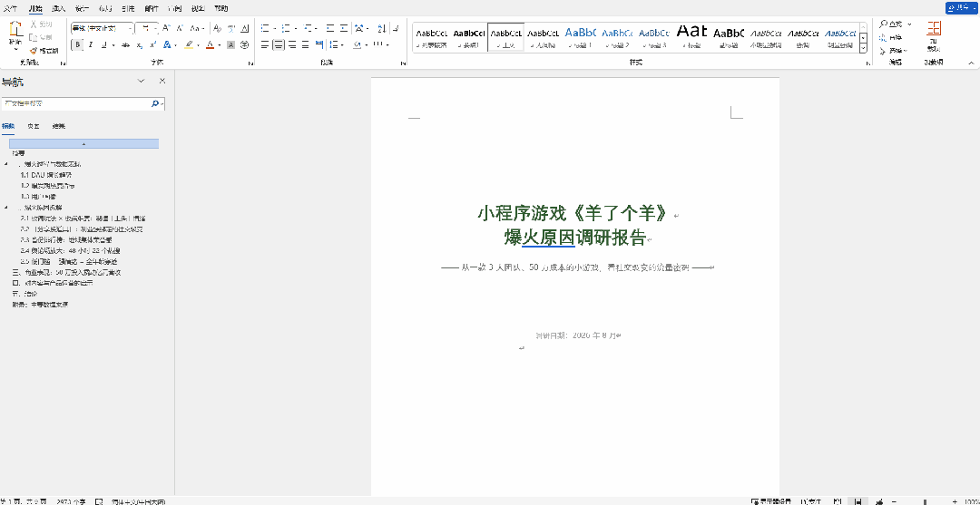Align text right in paragraph group
This screenshot has height=505, width=980.
tap(292, 45)
